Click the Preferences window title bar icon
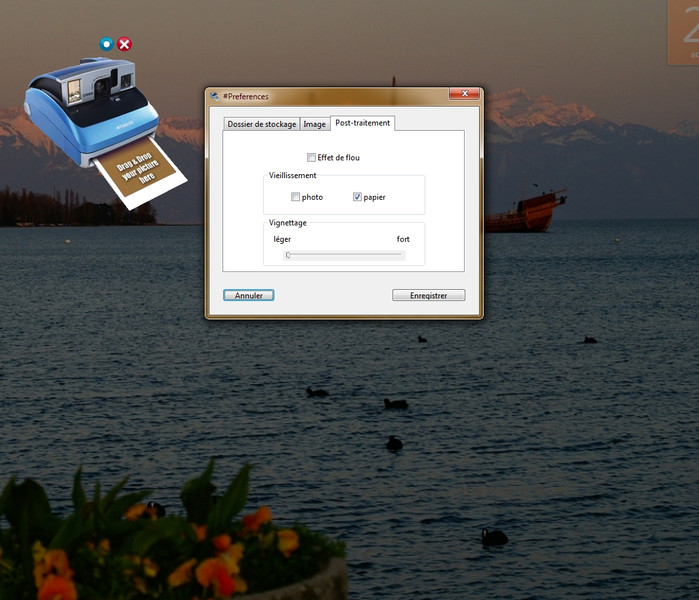 point(214,96)
